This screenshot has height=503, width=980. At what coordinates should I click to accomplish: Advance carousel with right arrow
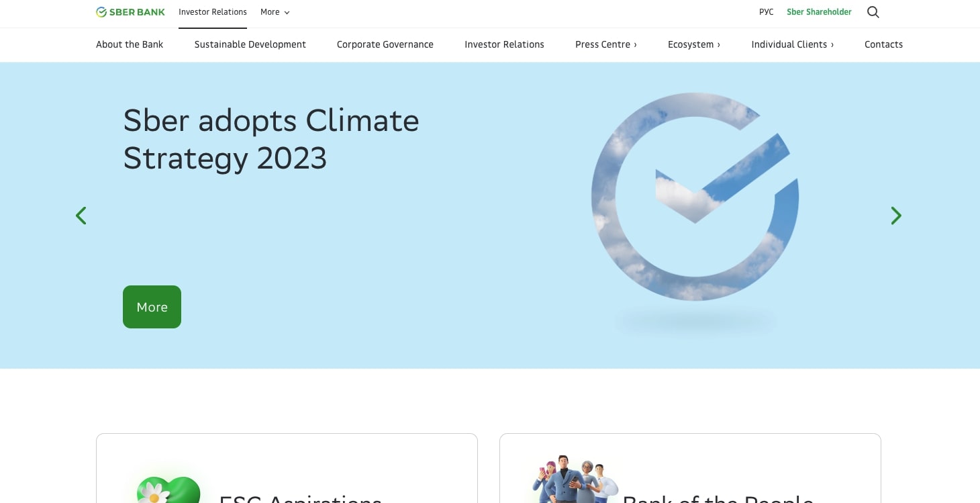click(896, 216)
